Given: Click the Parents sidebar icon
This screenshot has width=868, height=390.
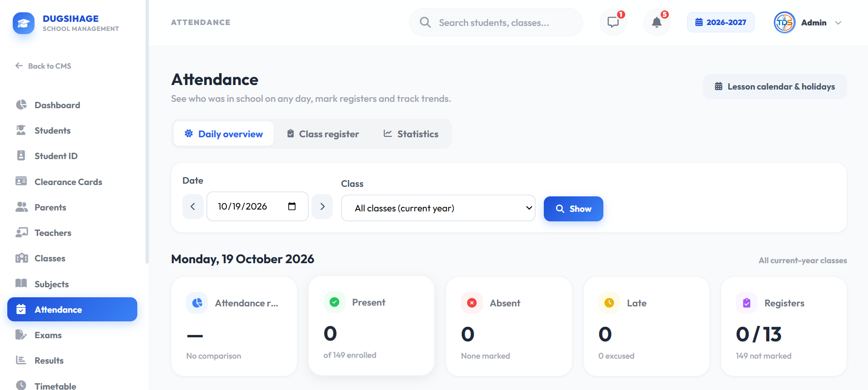Looking at the screenshot, I should (x=21, y=207).
